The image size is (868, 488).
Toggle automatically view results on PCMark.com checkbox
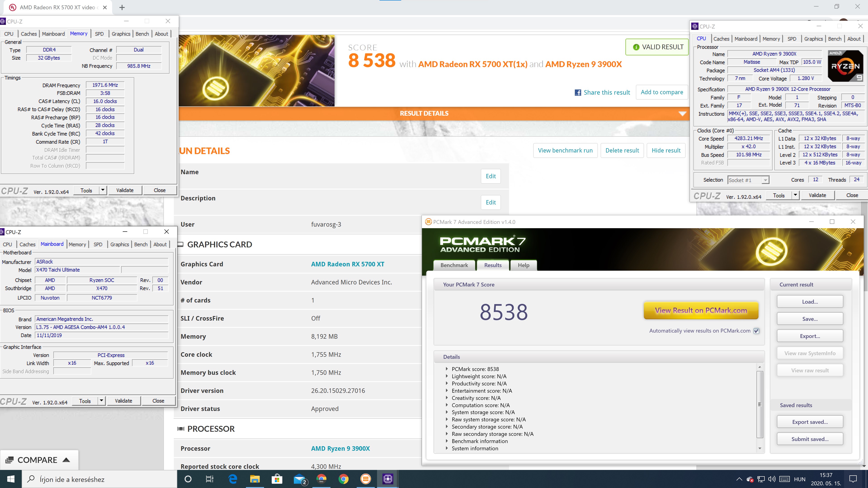coord(757,331)
